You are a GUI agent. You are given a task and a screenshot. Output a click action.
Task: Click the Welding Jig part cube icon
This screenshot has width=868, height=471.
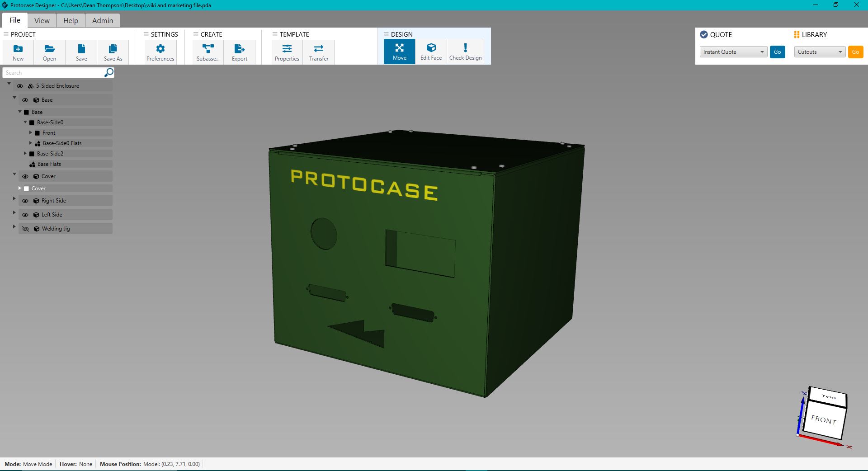pyautogui.click(x=37, y=229)
